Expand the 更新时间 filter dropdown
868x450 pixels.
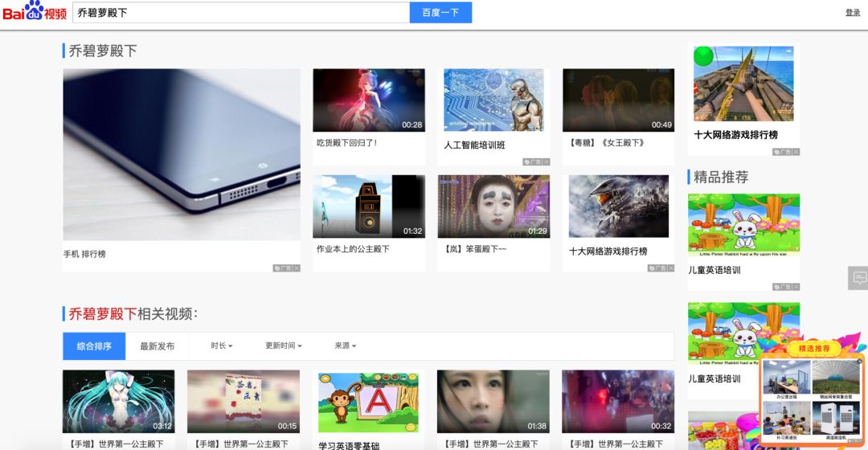284,346
